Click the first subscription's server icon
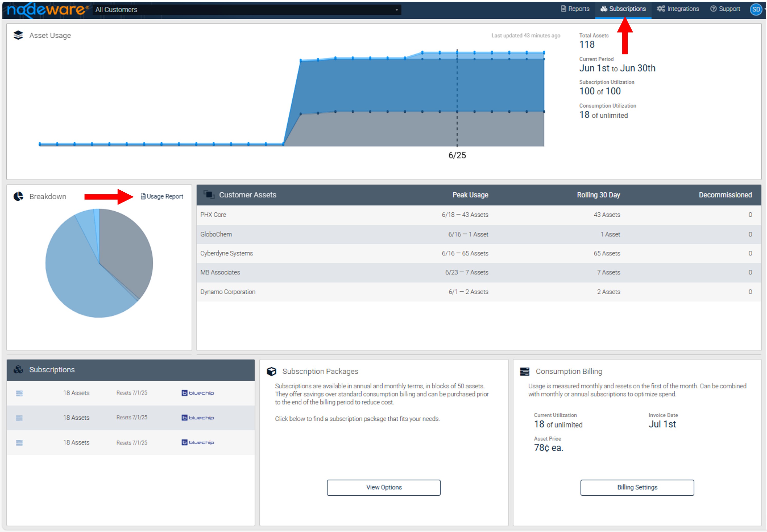The image size is (767, 532). tap(19, 393)
